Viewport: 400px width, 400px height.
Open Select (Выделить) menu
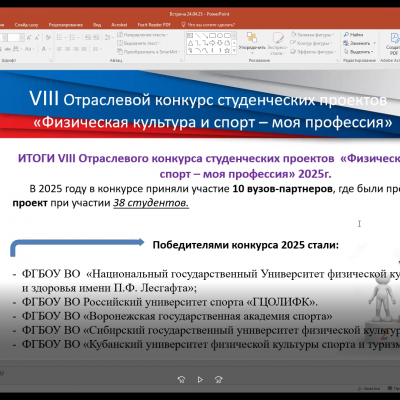tap(358, 52)
